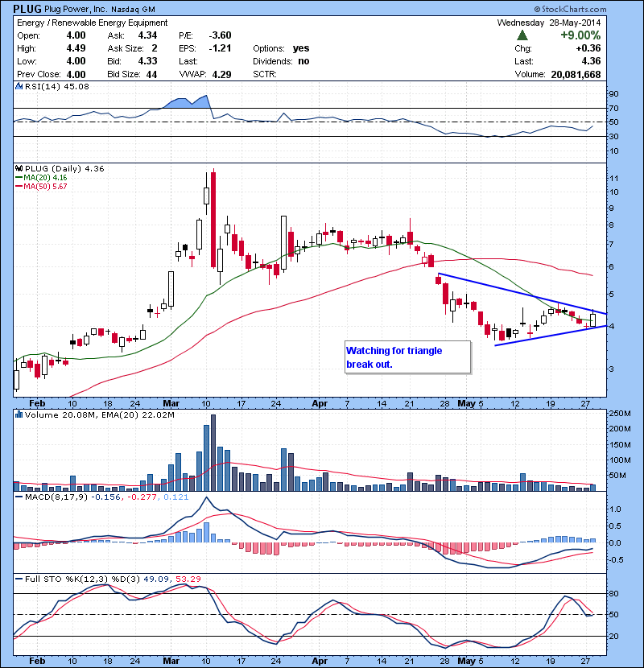
Task: Click the Chg value +0.36
Action: 588,48
